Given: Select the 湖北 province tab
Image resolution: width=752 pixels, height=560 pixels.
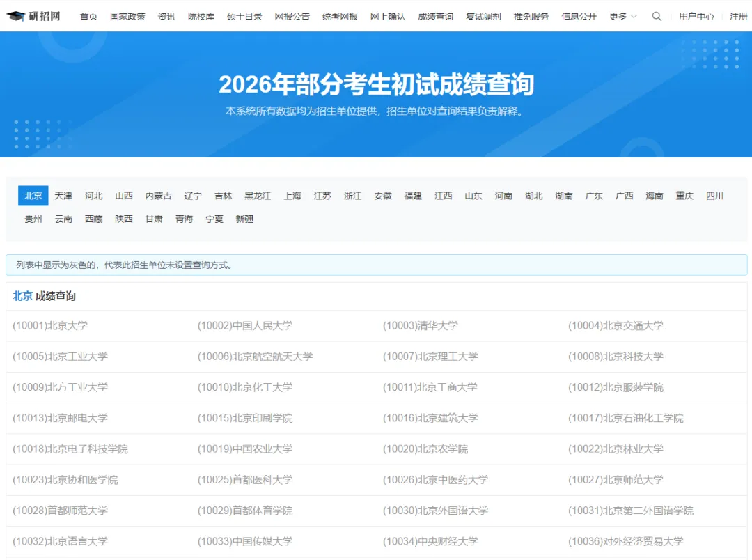Looking at the screenshot, I should tap(534, 195).
